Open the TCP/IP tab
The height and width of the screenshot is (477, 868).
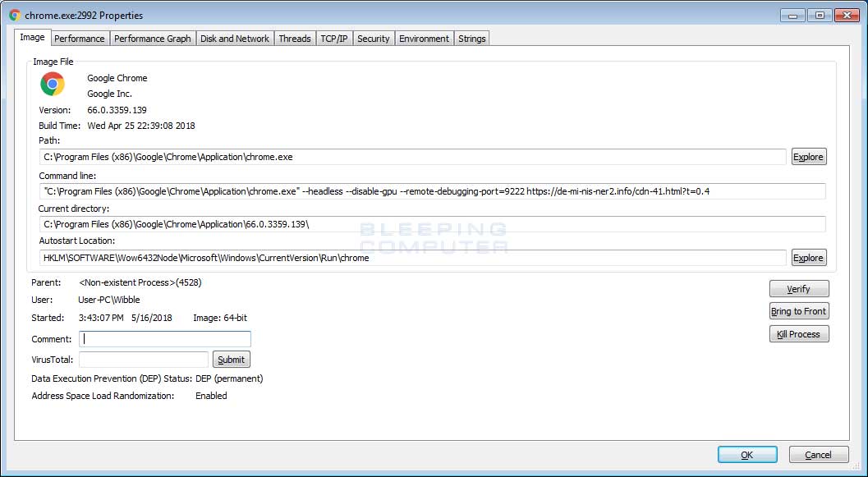pyautogui.click(x=334, y=39)
